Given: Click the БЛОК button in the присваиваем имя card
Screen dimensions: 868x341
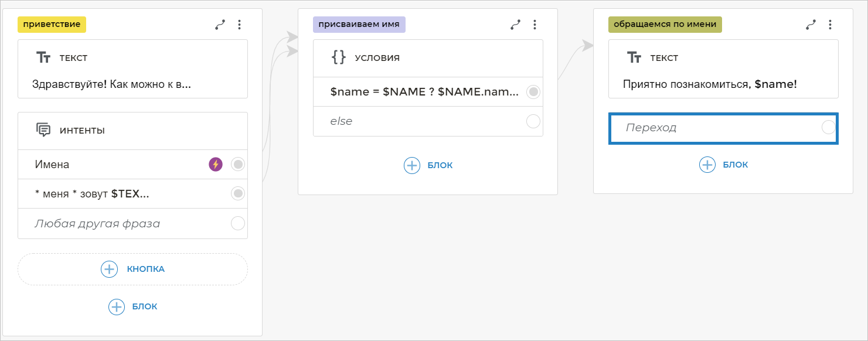Looking at the screenshot, I should tap(428, 165).
